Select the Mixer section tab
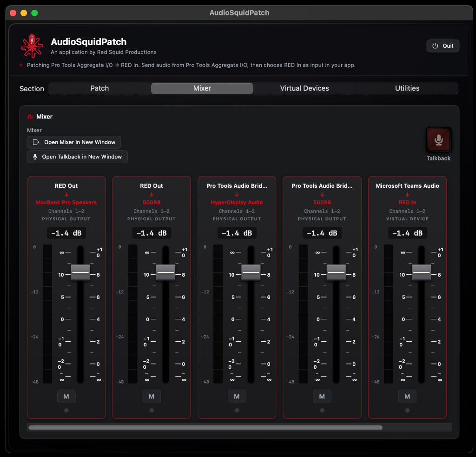This screenshot has height=457, width=476. tap(202, 88)
